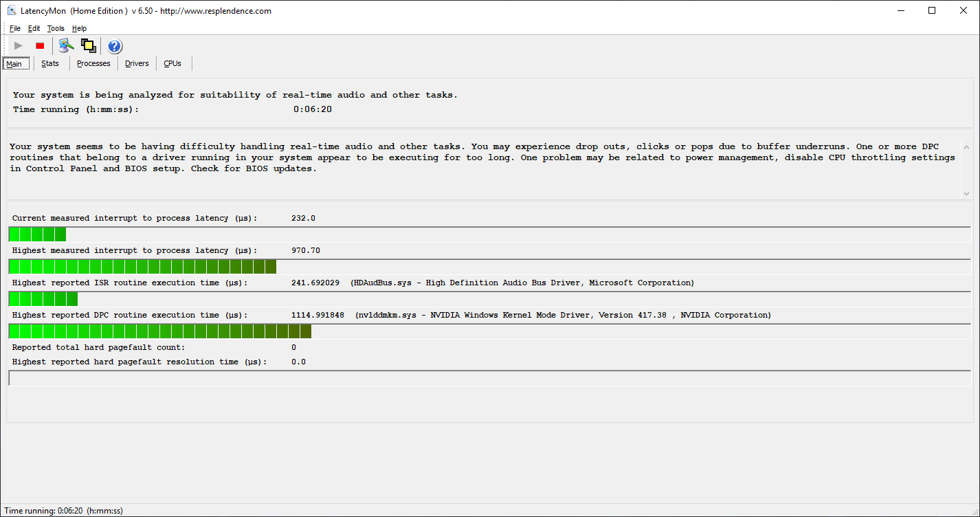Click 'Highest reported ISR routine execution time' label
This screenshot has width=980, height=517.
point(130,283)
